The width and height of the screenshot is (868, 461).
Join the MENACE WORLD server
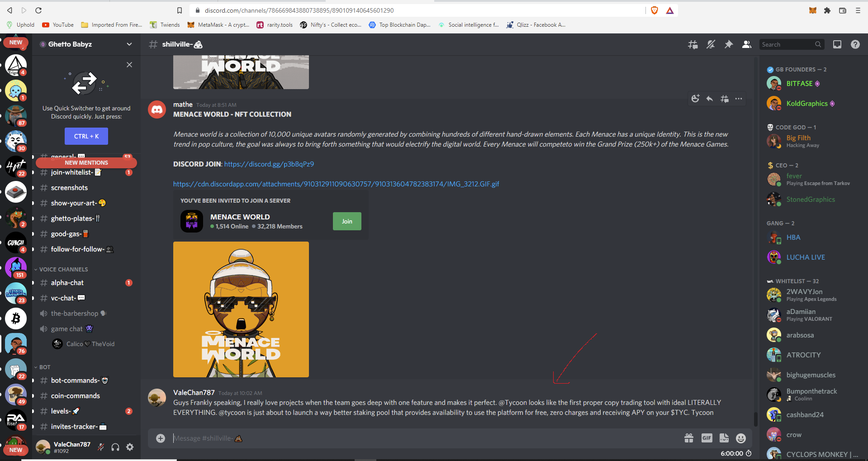347,221
